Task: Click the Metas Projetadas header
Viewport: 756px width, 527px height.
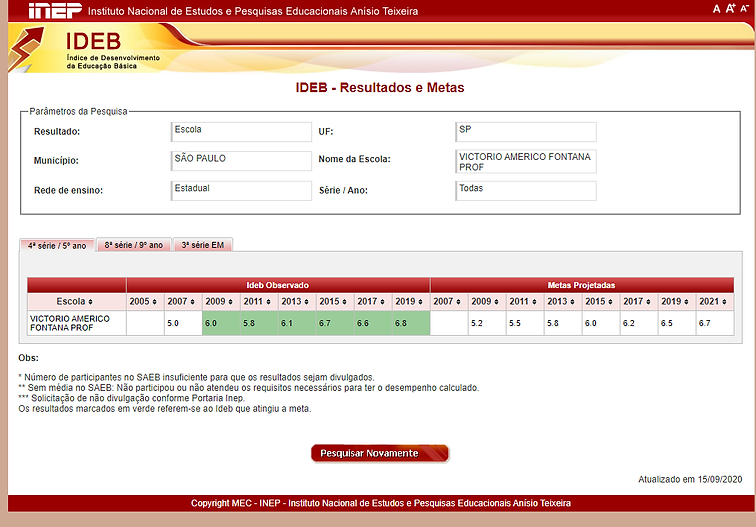Action: point(581,285)
